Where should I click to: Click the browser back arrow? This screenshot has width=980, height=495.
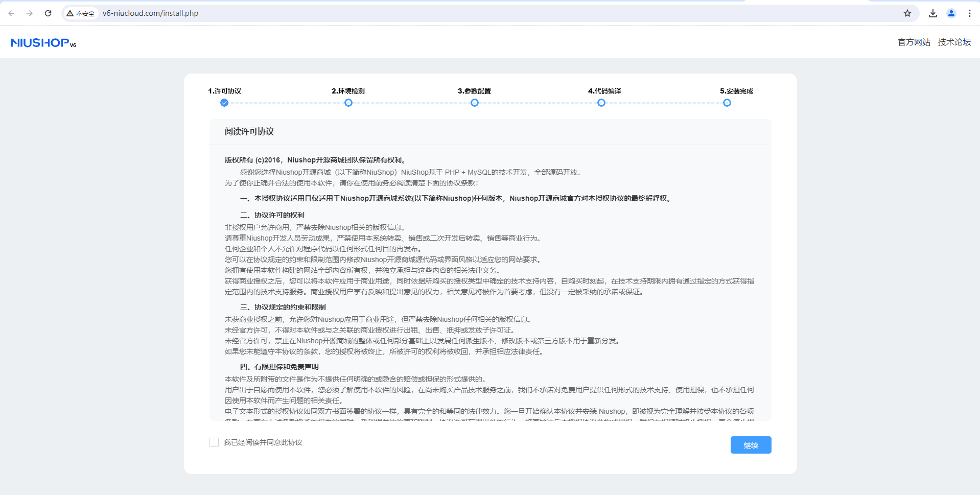(x=11, y=13)
